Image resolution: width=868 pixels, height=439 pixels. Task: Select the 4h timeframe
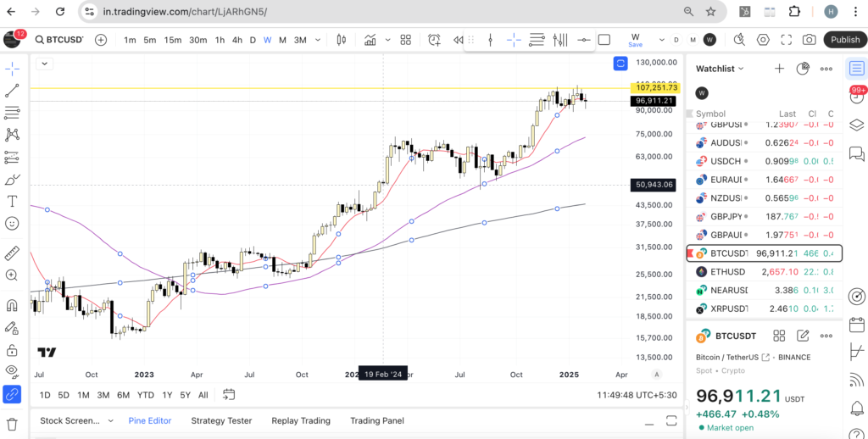click(x=237, y=40)
